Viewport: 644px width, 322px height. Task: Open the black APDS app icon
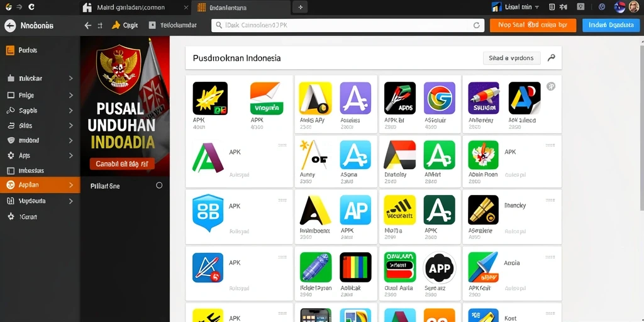tap(399, 98)
